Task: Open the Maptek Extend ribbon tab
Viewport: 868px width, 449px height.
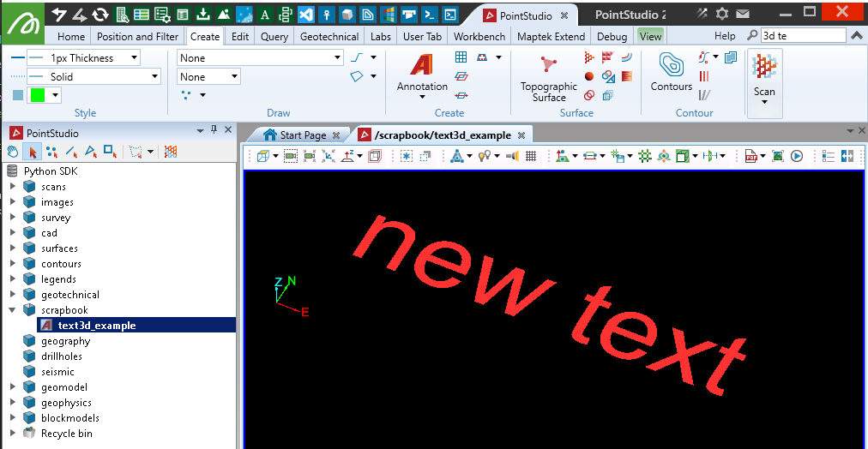Action: coord(551,37)
